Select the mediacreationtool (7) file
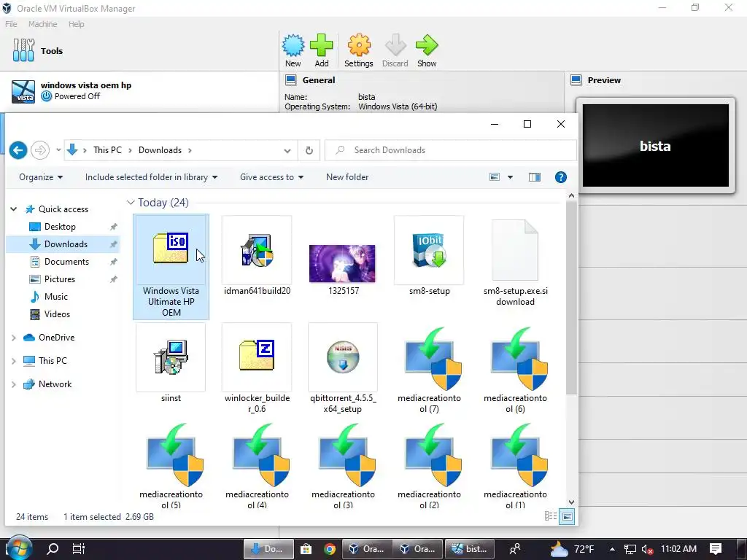 429,369
